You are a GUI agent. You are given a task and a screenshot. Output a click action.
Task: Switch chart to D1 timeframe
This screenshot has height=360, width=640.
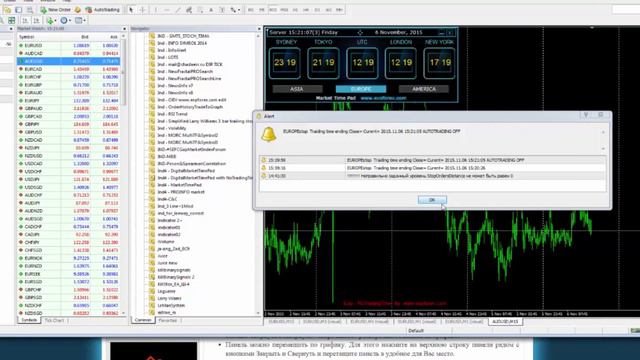(x=317, y=10)
